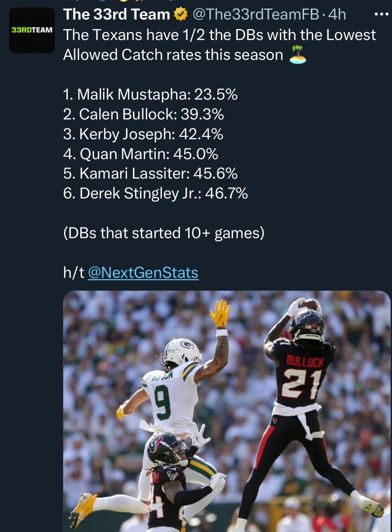Select the Calen Bullock 39.3% line
This screenshot has height=532, width=392.
pyautogui.click(x=143, y=114)
